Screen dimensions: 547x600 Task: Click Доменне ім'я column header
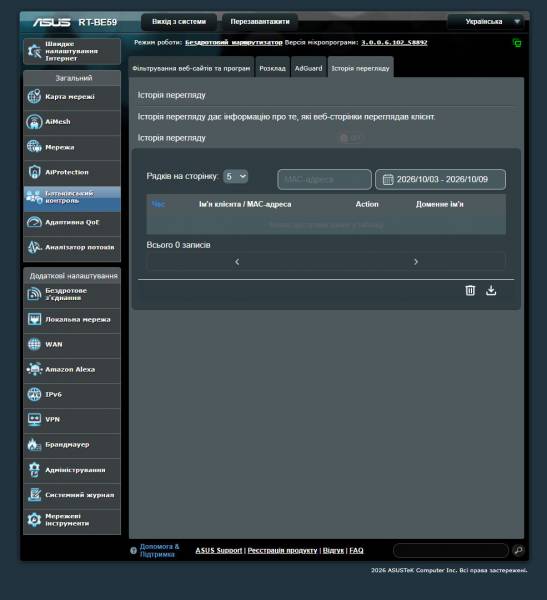(439, 204)
